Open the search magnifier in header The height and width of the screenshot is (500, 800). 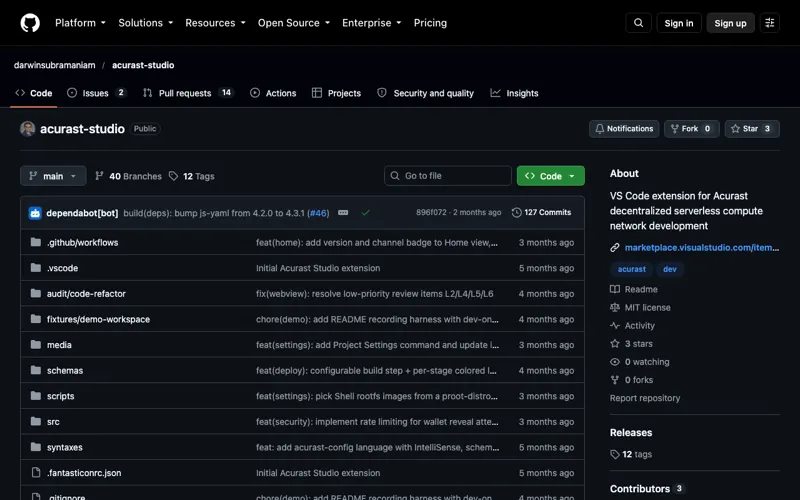638,23
